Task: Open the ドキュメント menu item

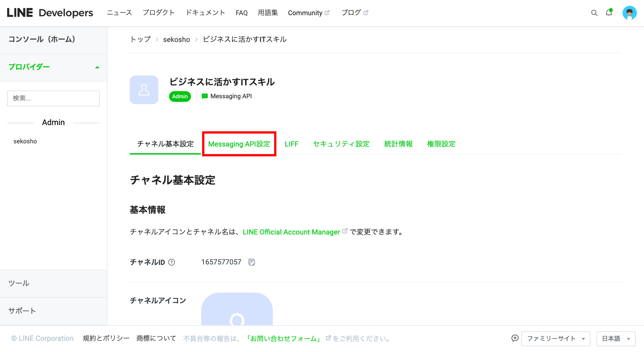Action: click(x=205, y=13)
